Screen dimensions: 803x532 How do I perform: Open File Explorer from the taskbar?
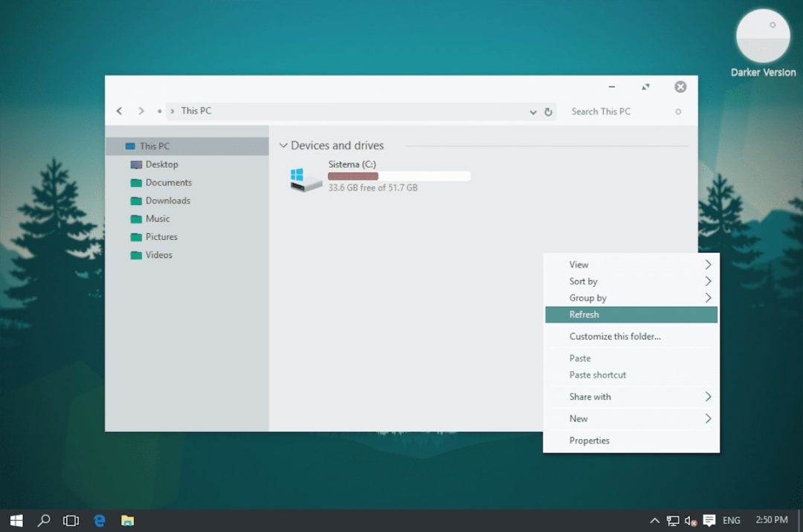coord(127,520)
